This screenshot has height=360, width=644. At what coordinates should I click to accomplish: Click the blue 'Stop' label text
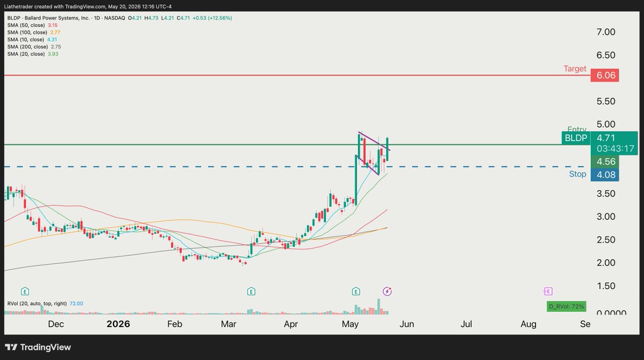pos(577,174)
